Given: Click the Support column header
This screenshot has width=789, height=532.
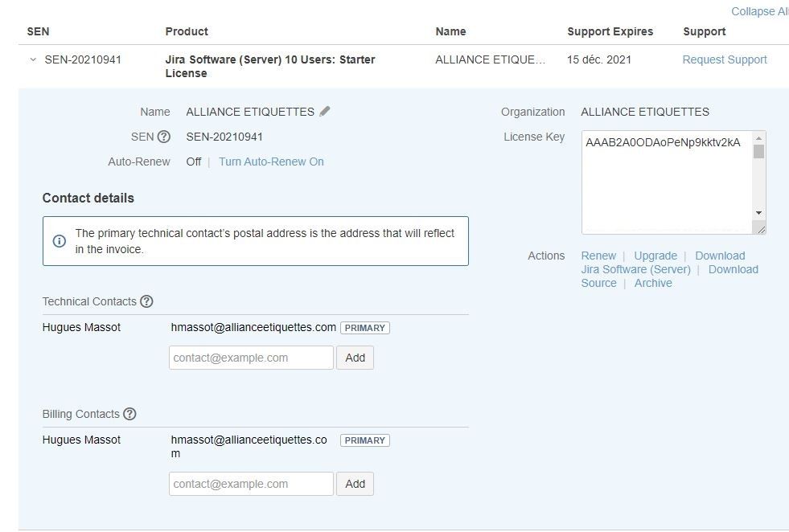Looking at the screenshot, I should click(705, 31).
